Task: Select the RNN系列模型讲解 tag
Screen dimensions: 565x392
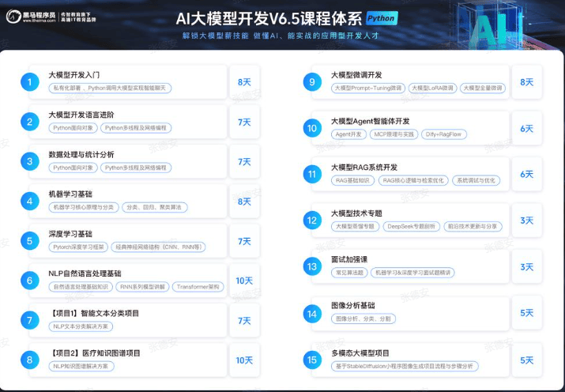Action: coord(141,287)
